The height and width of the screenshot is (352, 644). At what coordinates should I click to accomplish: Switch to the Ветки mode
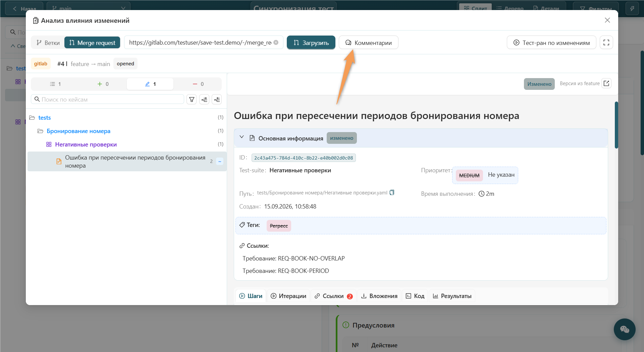[48, 43]
